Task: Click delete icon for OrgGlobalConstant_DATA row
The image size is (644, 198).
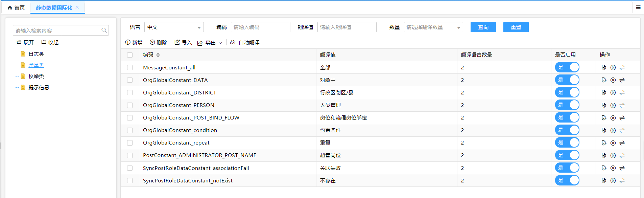Action: pos(613,80)
